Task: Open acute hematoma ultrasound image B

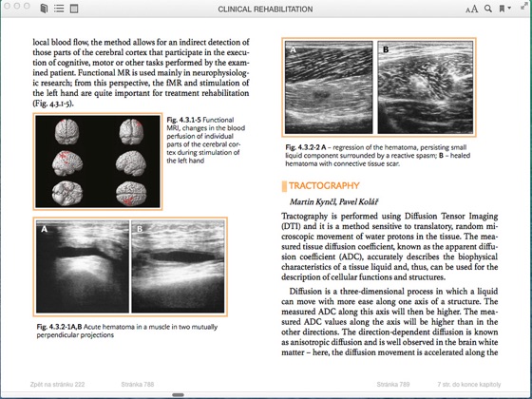Action: (178, 266)
